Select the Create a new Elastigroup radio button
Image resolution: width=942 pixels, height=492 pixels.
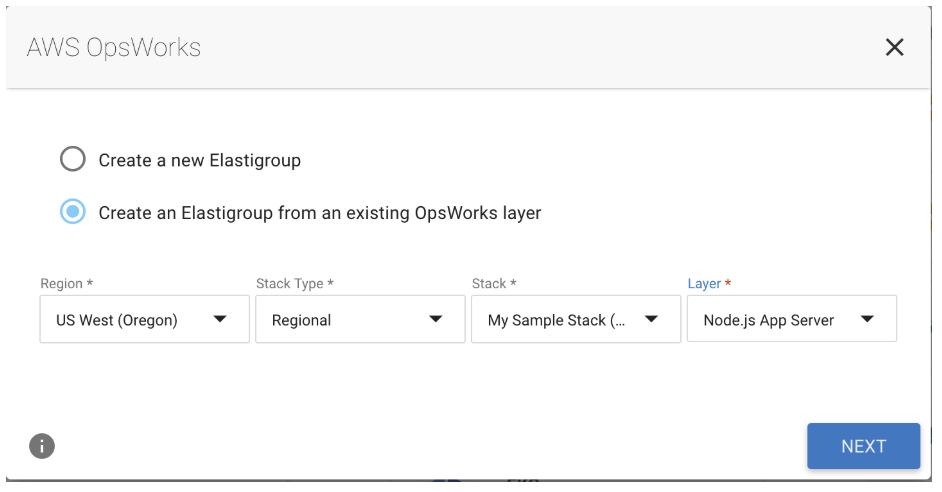[73, 160]
